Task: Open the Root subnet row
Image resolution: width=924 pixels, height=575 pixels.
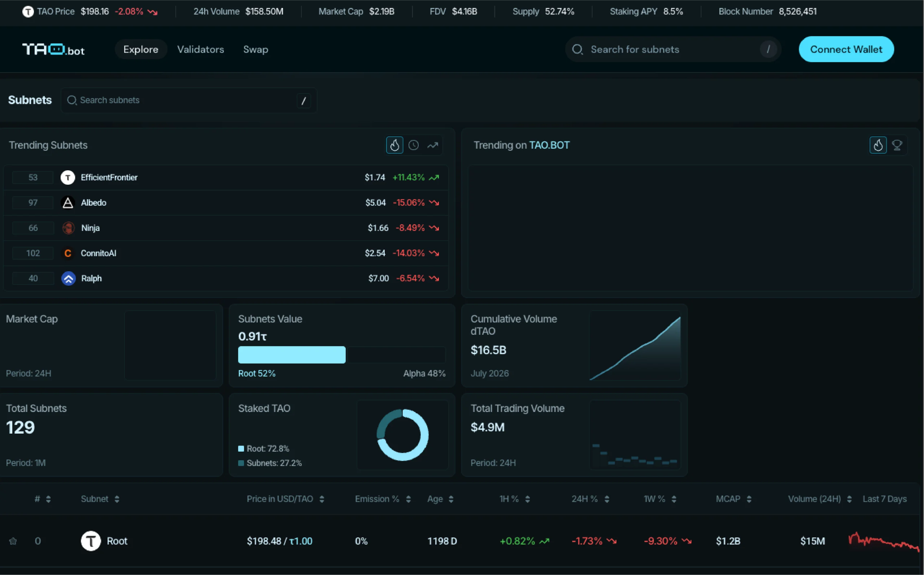Action: point(460,541)
